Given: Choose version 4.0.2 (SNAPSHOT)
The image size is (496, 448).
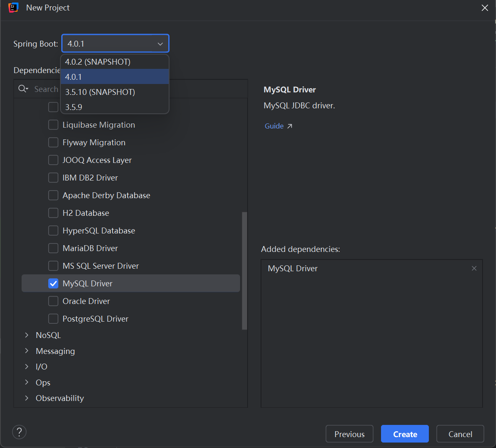Looking at the screenshot, I should 115,62.
